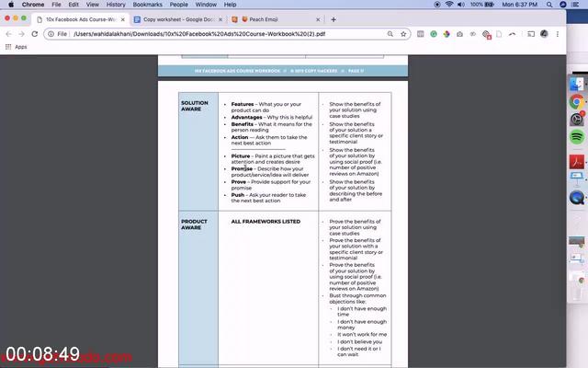
Task: Open the volume control in menu bar
Action: pos(461,5)
